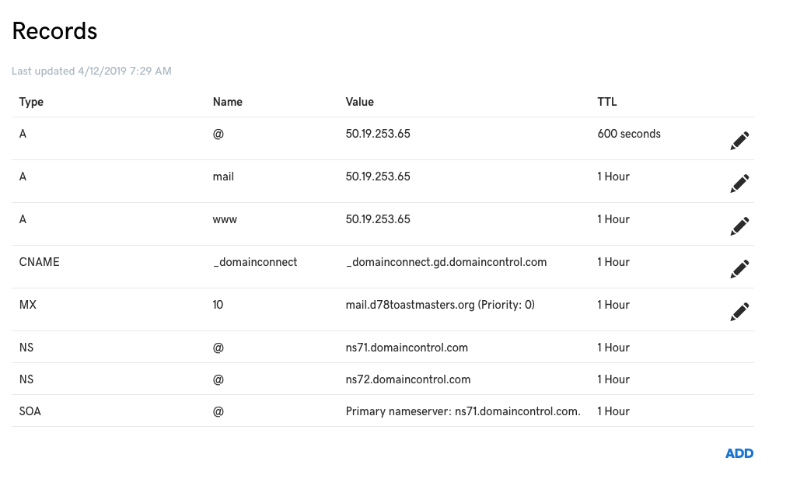Select the Value column header

pyautogui.click(x=360, y=102)
